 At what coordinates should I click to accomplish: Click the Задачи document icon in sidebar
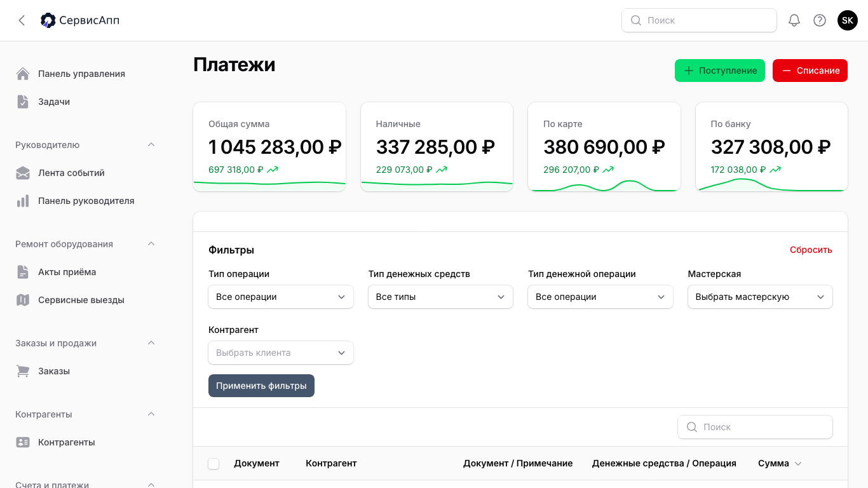23,101
